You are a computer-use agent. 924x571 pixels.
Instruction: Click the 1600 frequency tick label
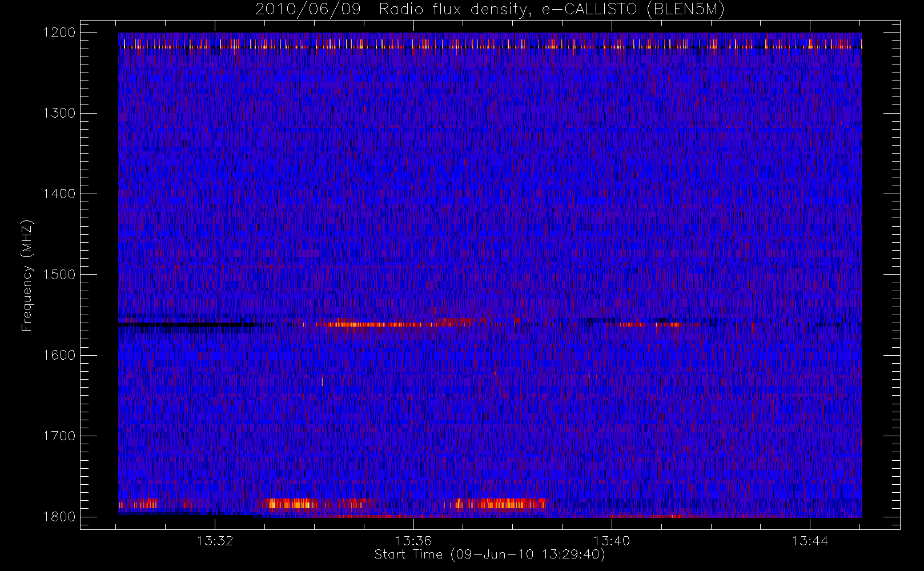(x=59, y=355)
